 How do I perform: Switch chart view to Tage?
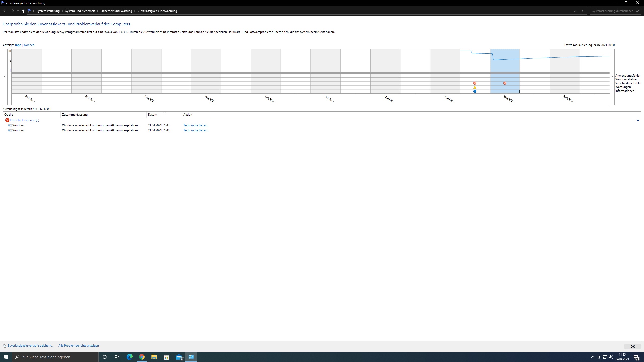coord(18,45)
